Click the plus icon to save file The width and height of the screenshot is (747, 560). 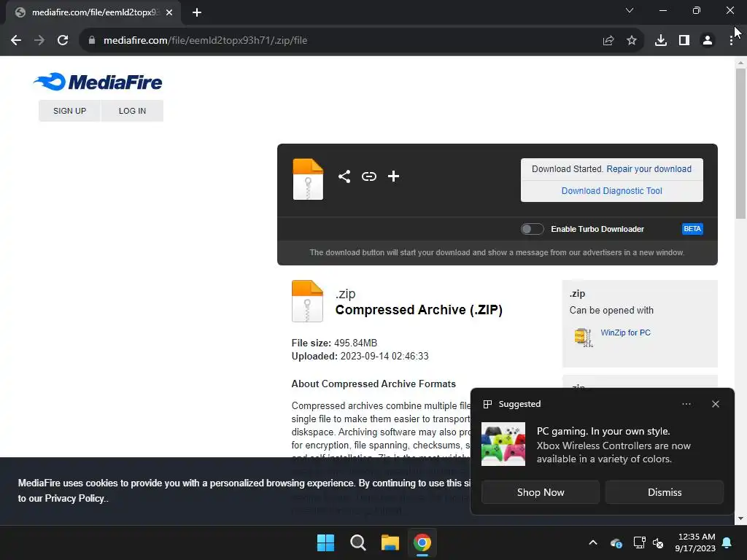(393, 176)
